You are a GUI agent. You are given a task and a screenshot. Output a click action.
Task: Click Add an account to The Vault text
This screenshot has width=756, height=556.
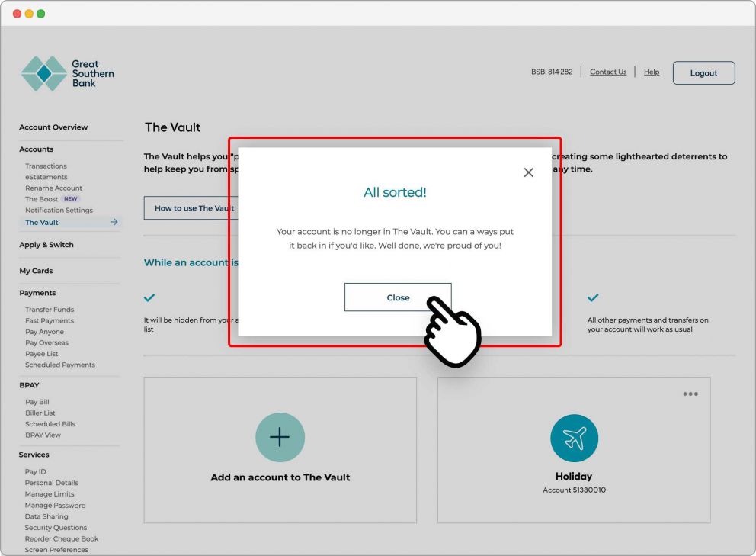280,477
